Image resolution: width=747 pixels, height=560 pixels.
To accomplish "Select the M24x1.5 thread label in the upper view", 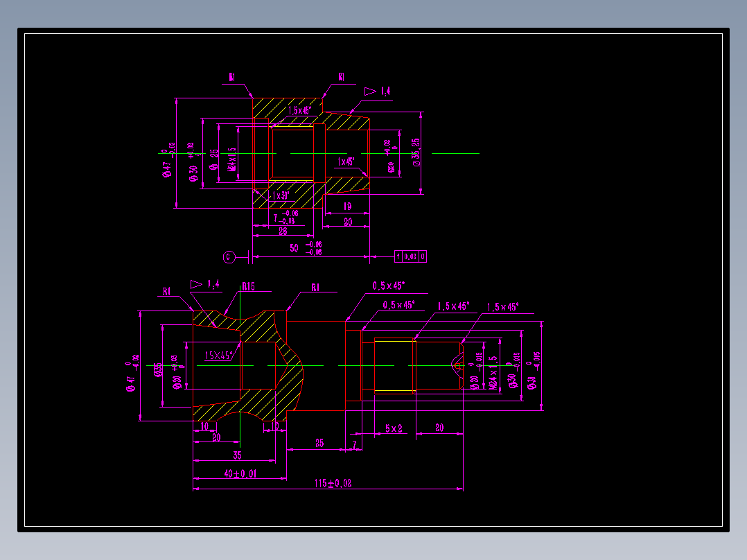I will point(232,159).
